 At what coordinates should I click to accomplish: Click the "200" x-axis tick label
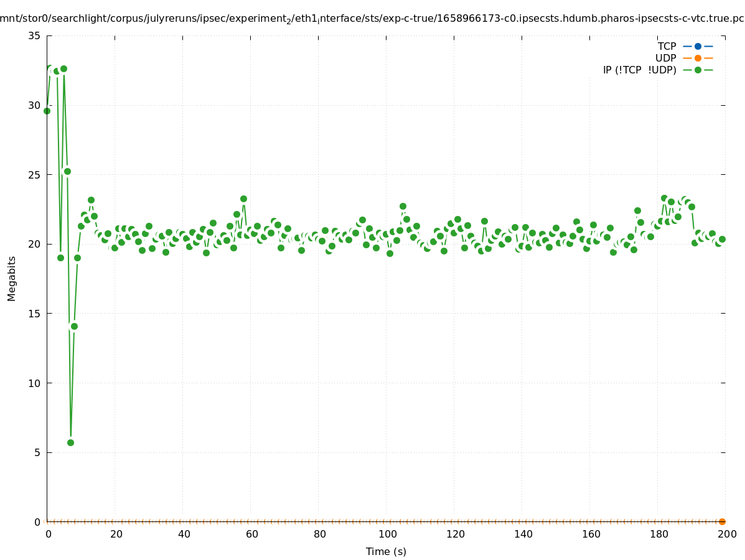(x=727, y=534)
